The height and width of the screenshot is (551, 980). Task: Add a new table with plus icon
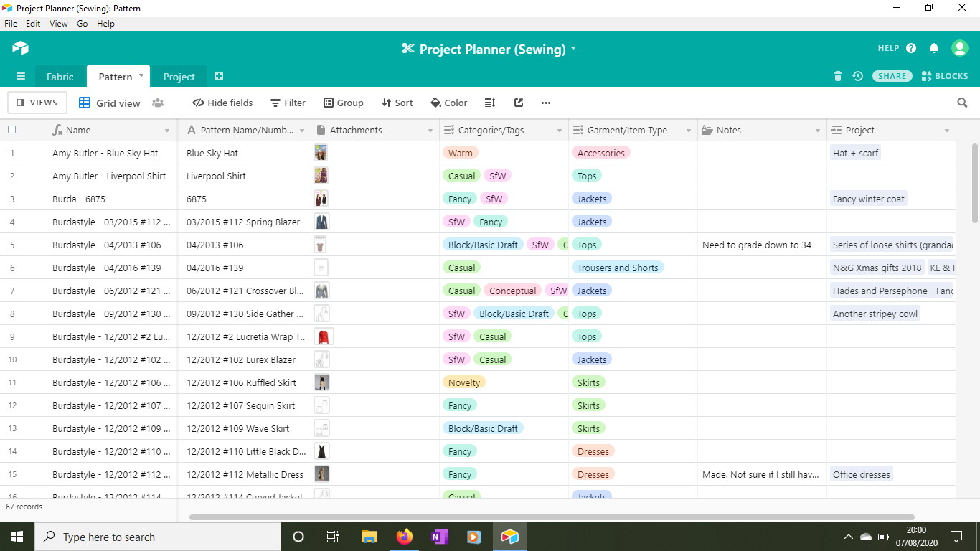[219, 76]
